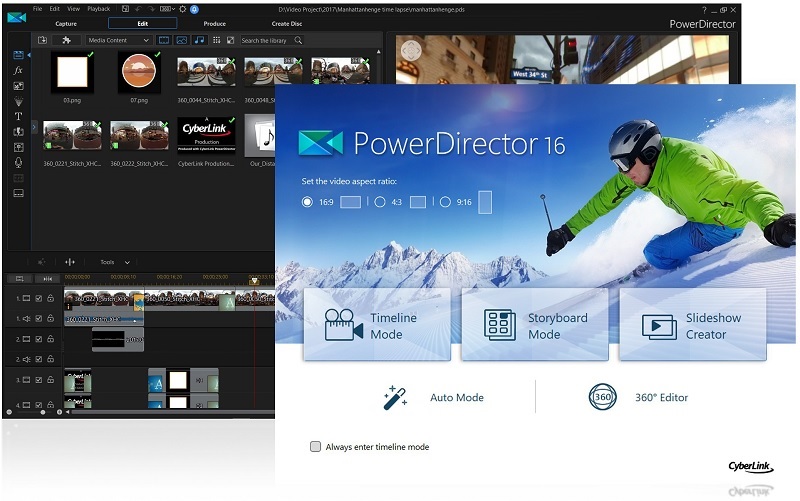Toggle the image files filter button

click(x=182, y=40)
